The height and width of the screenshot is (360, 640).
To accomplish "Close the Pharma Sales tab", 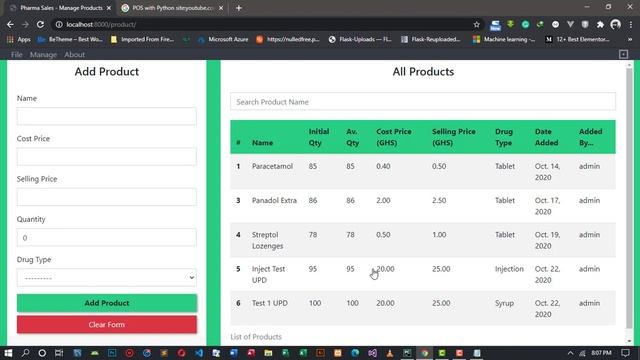I will click(109, 8).
